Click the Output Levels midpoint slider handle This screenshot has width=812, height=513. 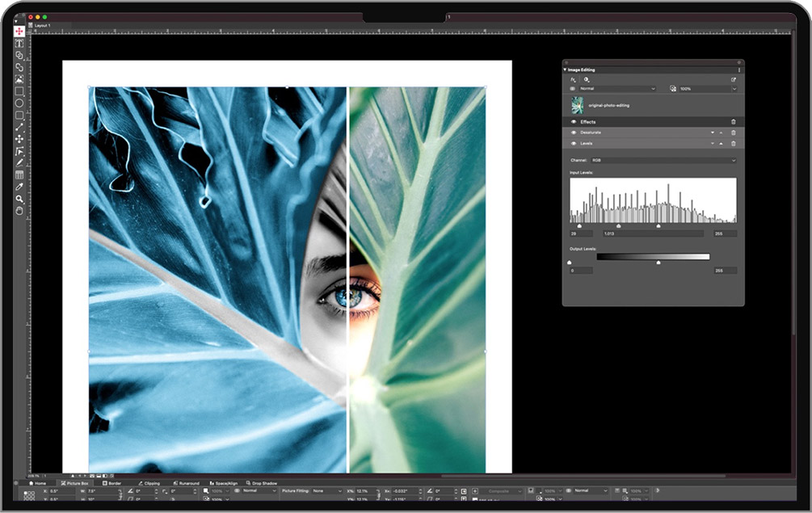pos(658,263)
